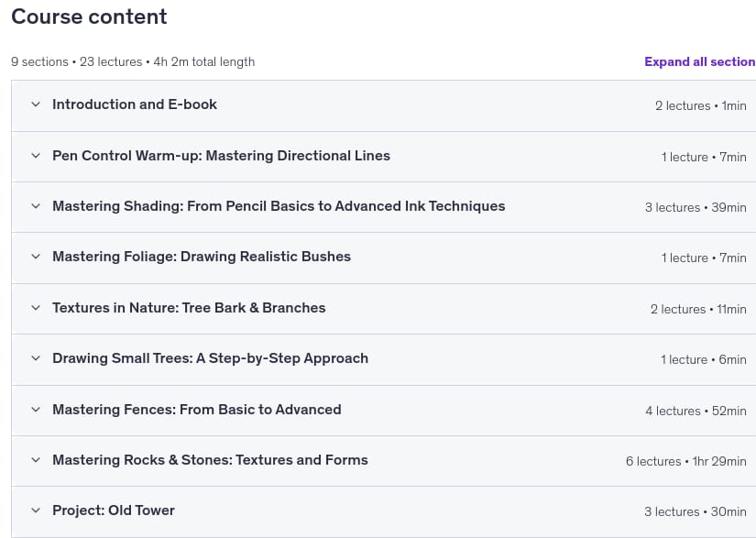Select 'Textures in Nature: Tree Bark & Branches'

coord(189,308)
